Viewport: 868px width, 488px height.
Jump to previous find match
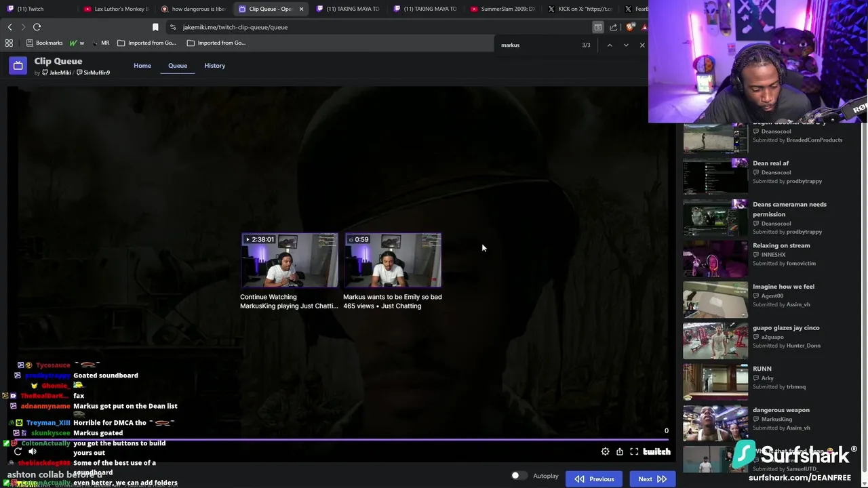click(x=610, y=45)
